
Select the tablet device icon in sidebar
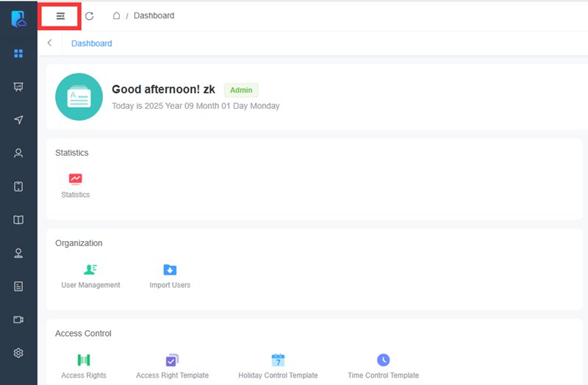(18, 186)
